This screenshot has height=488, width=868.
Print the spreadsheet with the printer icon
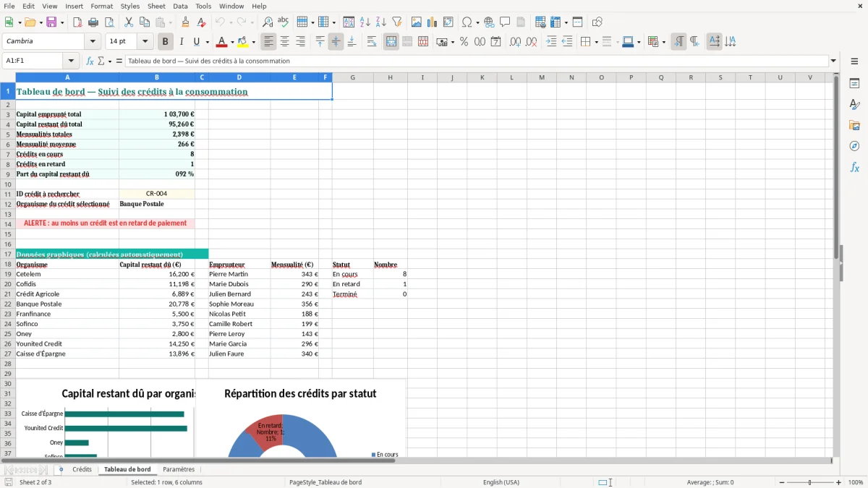point(93,22)
